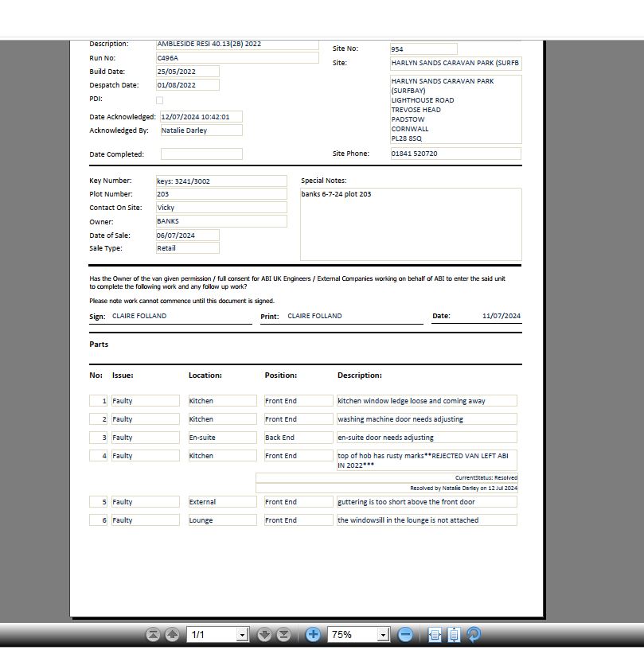The height and width of the screenshot is (650, 644).
Task: Click Date Acknowledged 12/07/2024 10:42:01
Action: coord(201,117)
